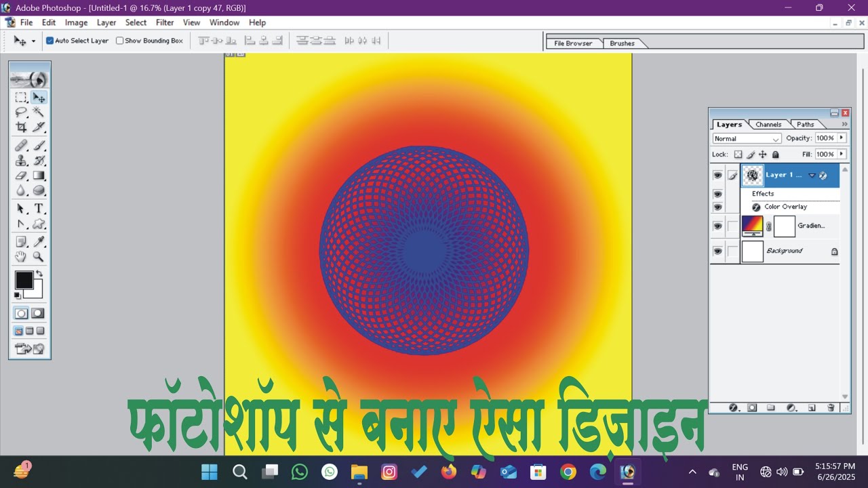
Task: Open the Layer menu
Action: pos(106,22)
